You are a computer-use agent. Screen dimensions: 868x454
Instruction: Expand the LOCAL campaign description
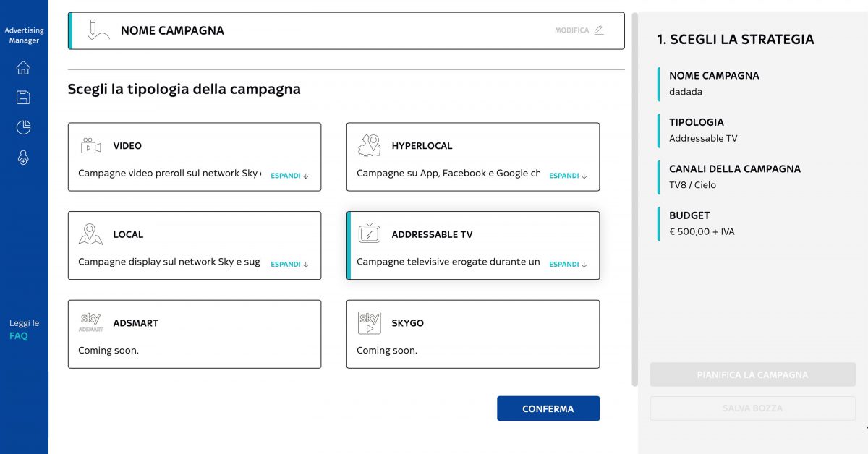tap(289, 265)
